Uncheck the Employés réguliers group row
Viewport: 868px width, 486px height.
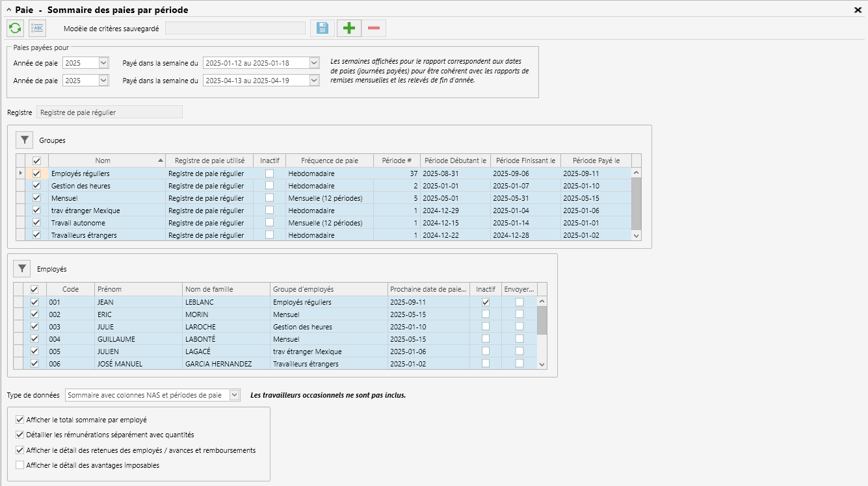pos(36,173)
